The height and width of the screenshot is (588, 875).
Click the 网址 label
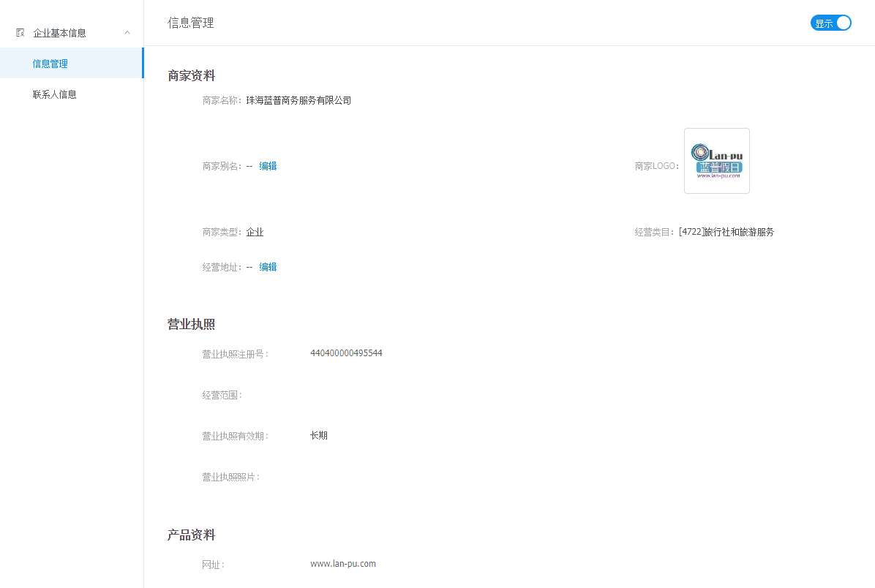[x=213, y=565]
